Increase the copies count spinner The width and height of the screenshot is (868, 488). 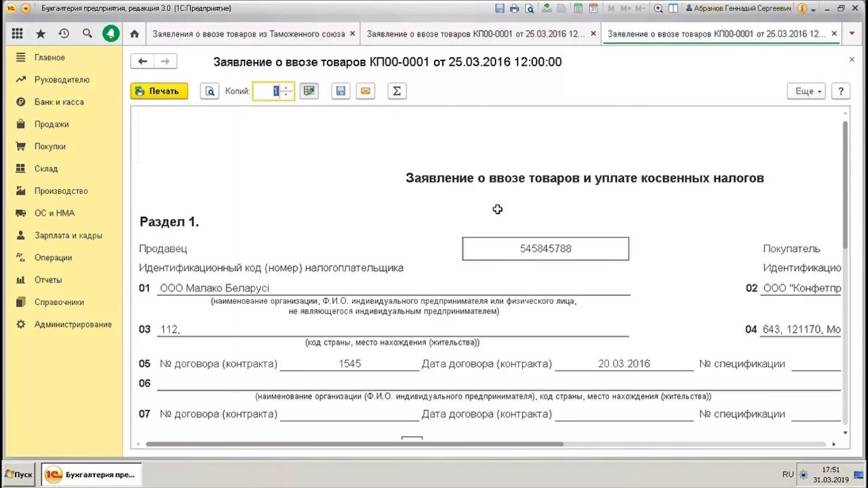click(x=287, y=87)
